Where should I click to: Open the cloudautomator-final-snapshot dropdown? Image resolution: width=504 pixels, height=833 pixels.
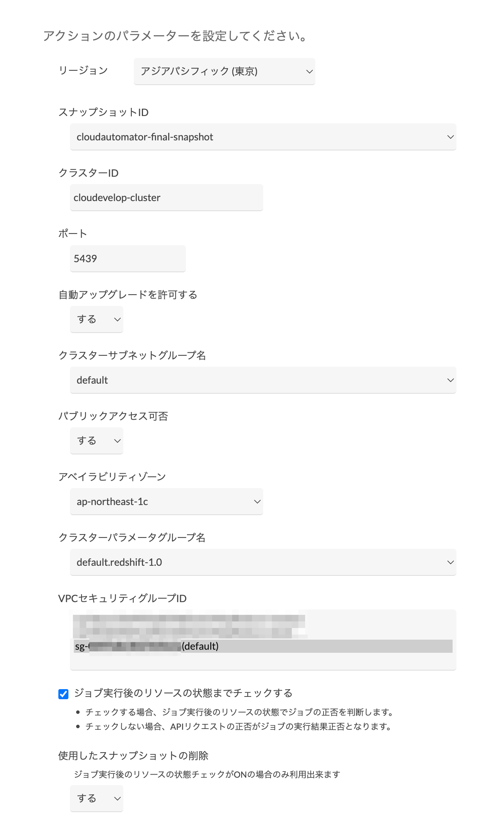pyautogui.click(x=263, y=137)
